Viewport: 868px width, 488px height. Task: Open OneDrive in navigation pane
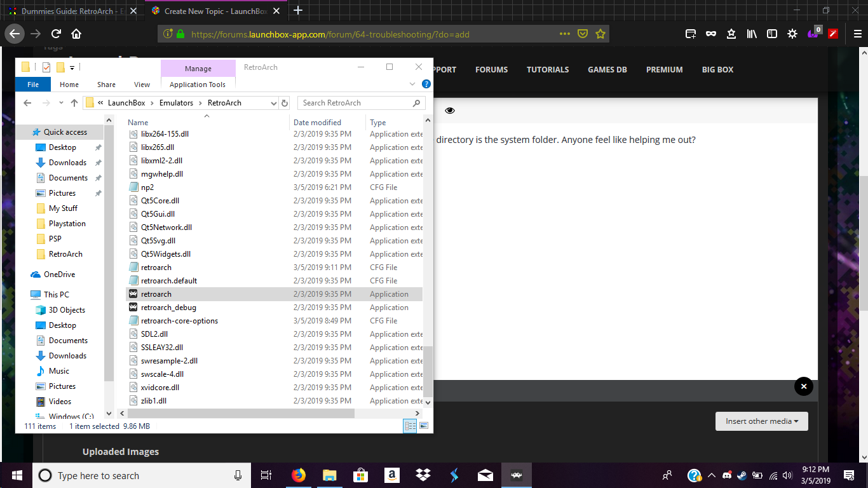pos(59,274)
